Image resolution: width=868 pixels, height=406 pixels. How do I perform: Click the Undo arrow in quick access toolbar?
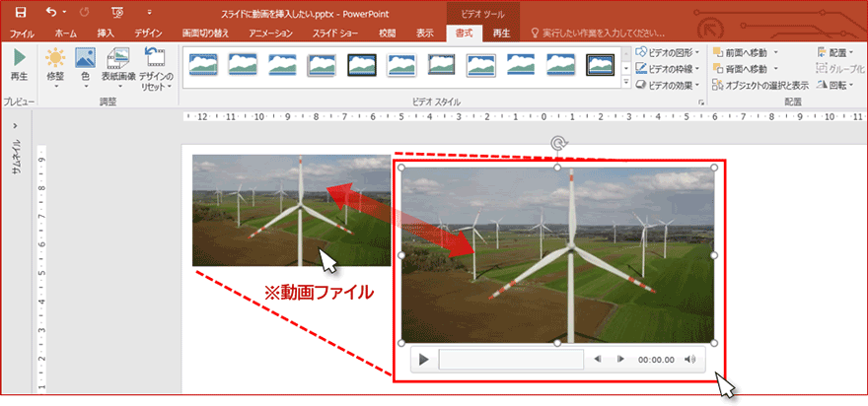point(51,13)
